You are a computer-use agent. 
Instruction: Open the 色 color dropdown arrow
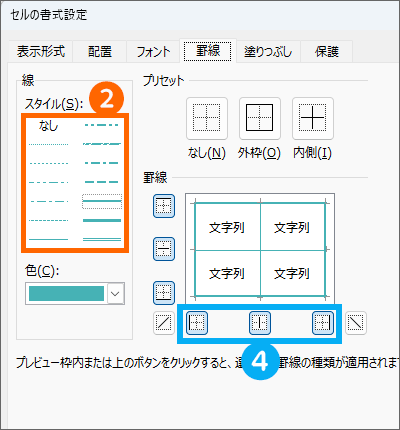(115, 294)
